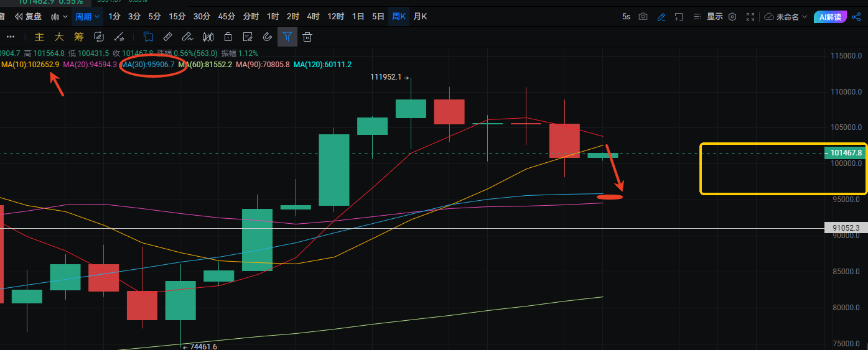
Task: Click the add-window layout icon
Action: pyautogui.click(x=679, y=17)
